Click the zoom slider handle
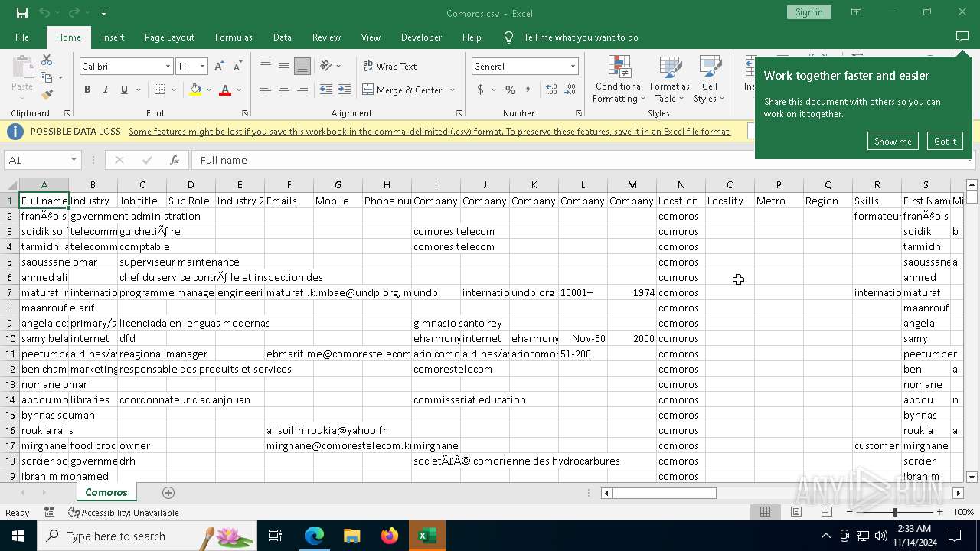This screenshot has height=551, width=980. [895, 512]
